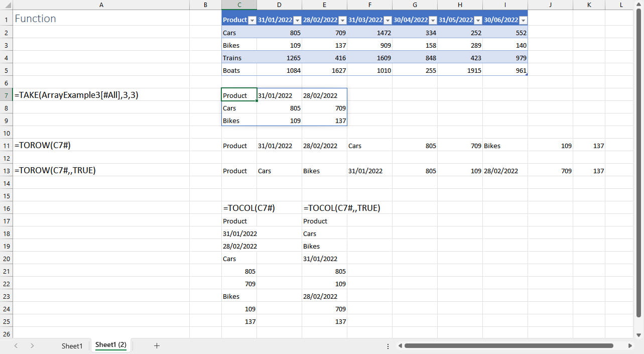Click the horizontal scrollbar left arrow
Image resolution: width=644 pixels, height=354 pixels.
click(x=400, y=345)
